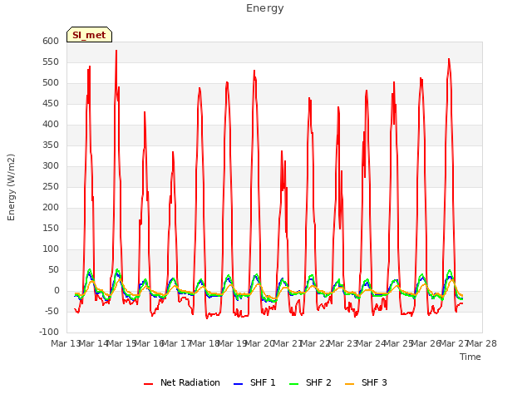The height and width of the screenshot is (399, 532).
Task: Click the 600 y-axis tick label
Action: click(x=51, y=42)
